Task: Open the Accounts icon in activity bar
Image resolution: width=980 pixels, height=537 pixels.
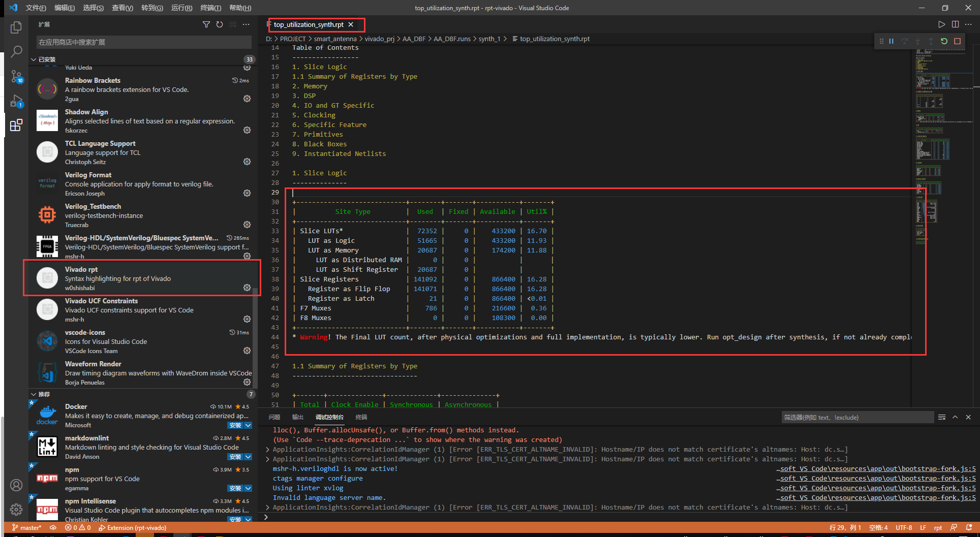Action: point(16,485)
